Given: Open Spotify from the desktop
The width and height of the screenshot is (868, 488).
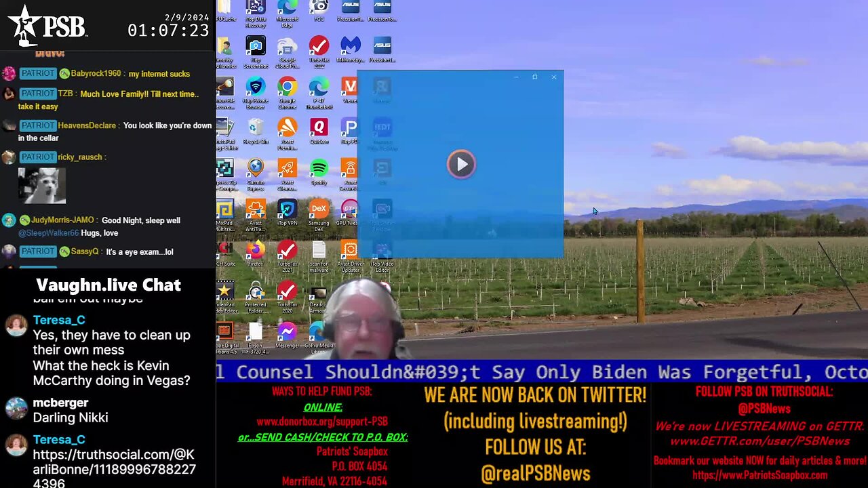Looking at the screenshot, I should [319, 172].
